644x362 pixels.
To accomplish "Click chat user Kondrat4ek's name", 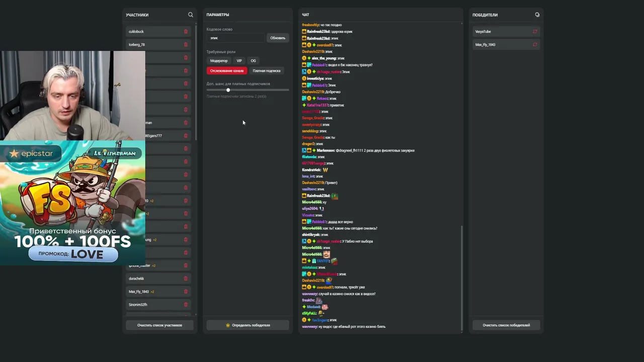I will click(x=311, y=170).
